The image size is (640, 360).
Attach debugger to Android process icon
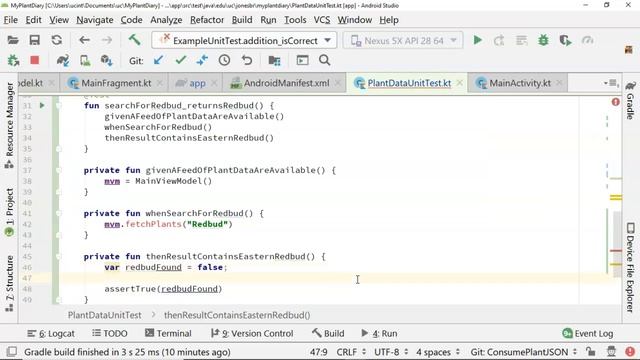pyautogui.click(x=13, y=61)
